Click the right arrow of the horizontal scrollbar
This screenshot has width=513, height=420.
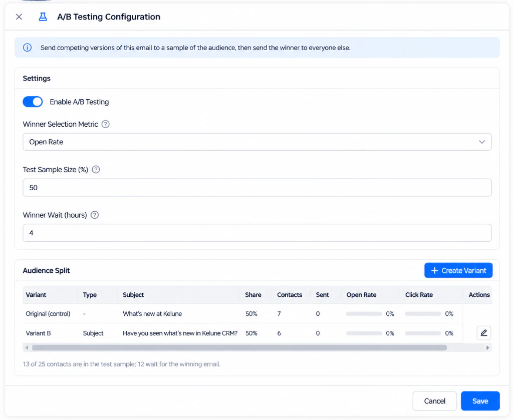487,348
